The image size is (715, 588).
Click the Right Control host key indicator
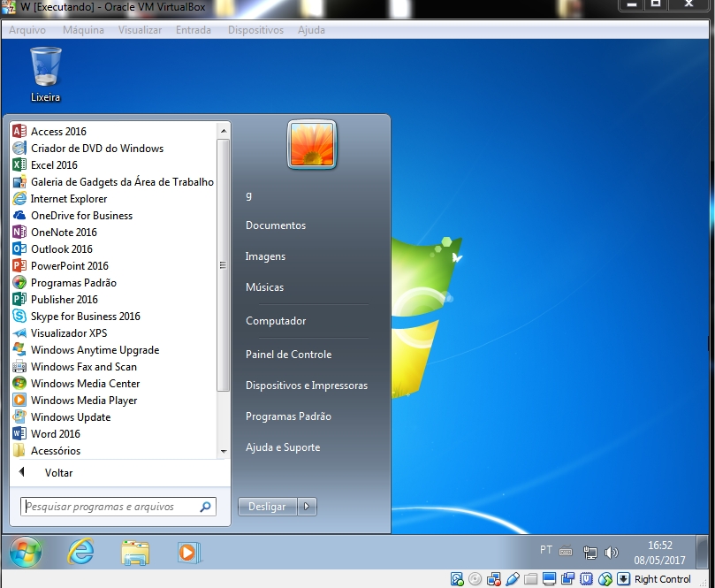[663, 579]
